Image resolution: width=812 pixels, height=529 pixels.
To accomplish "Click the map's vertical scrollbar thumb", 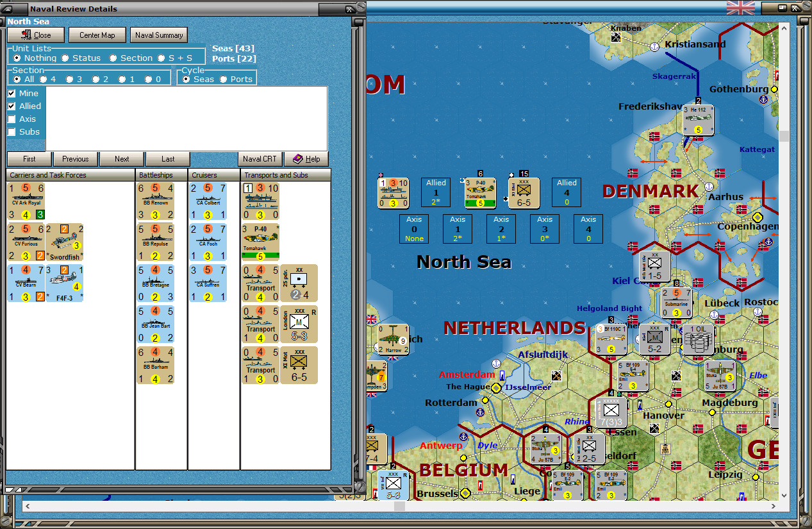I will point(784,136).
